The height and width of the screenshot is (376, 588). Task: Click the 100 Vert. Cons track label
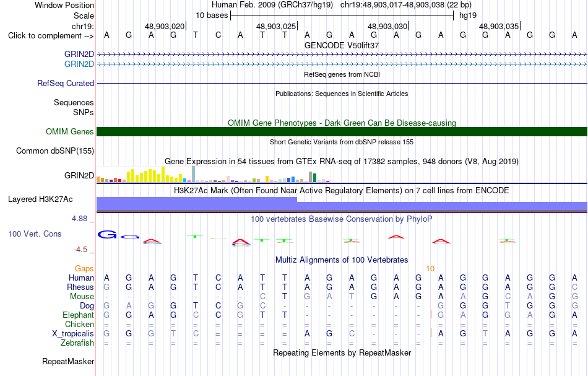click(35, 234)
